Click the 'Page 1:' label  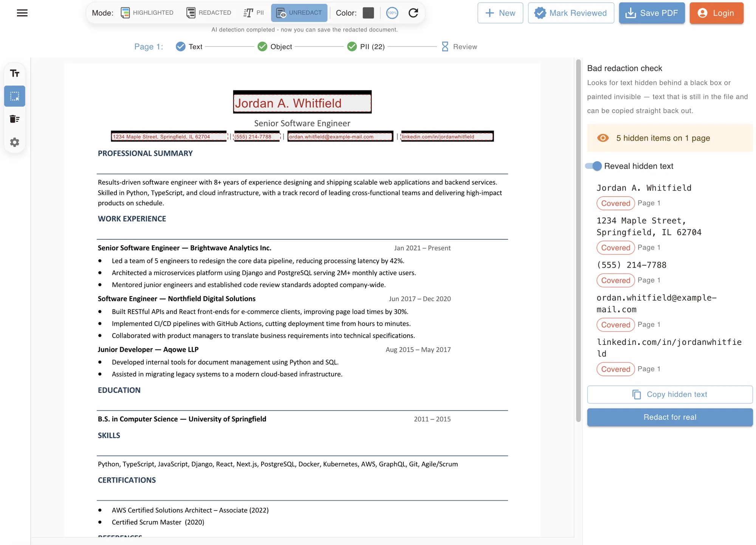[149, 47]
